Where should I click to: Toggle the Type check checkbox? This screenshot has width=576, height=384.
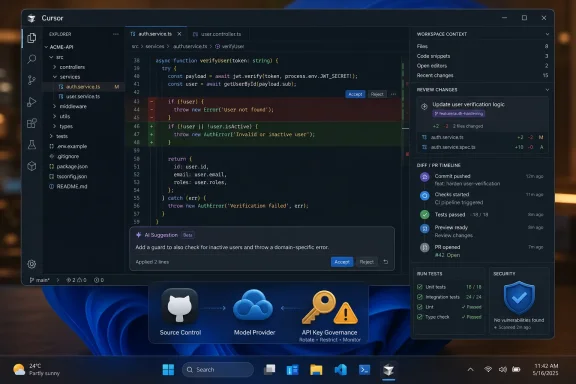click(420, 316)
